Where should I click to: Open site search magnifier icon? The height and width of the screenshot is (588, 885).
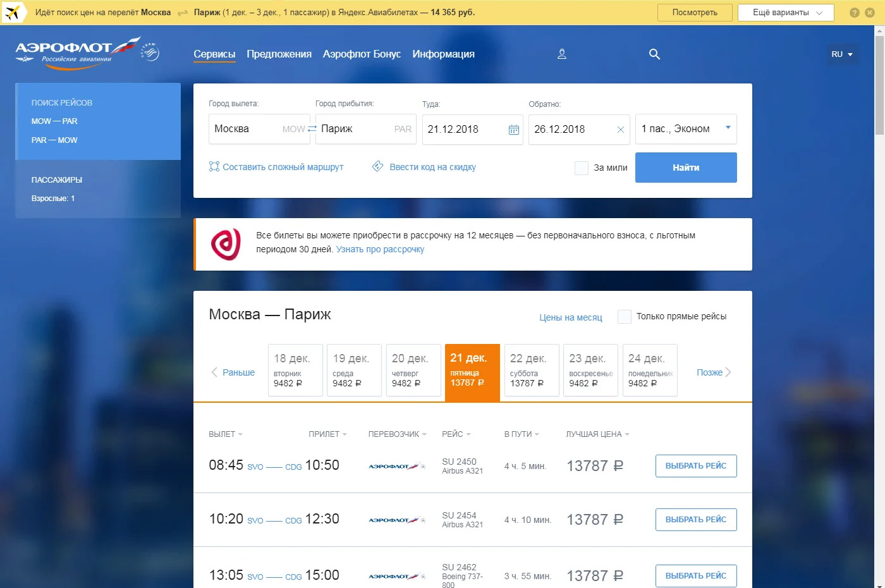pos(654,54)
